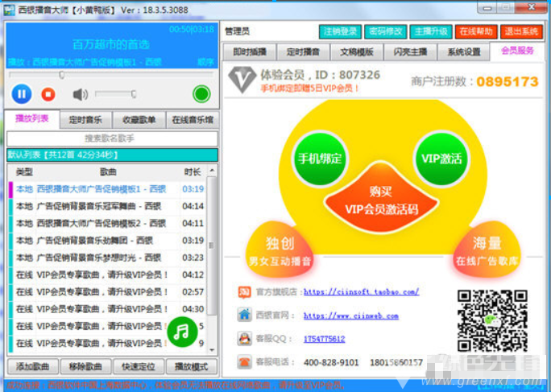Viewport: 551px width, 392px height.
Task: Select the 会员服务 tab
Action: click(x=517, y=51)
